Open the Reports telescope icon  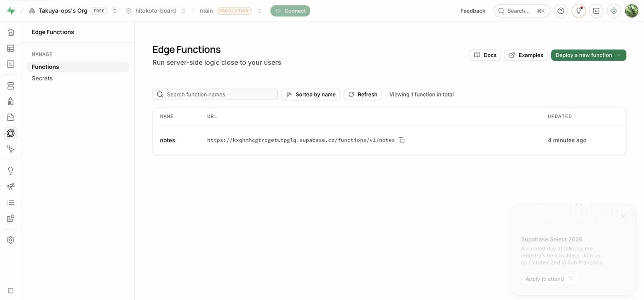[11, 187]
